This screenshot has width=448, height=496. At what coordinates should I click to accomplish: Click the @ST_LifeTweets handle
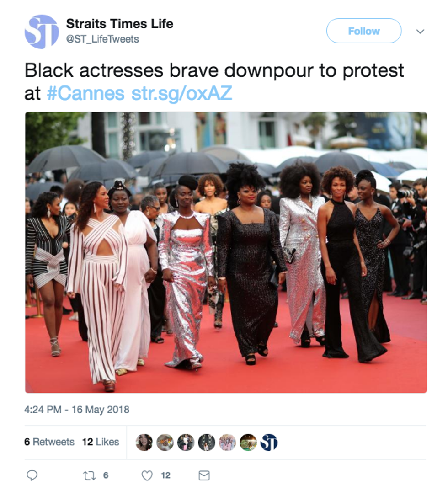tap(102, 39)
